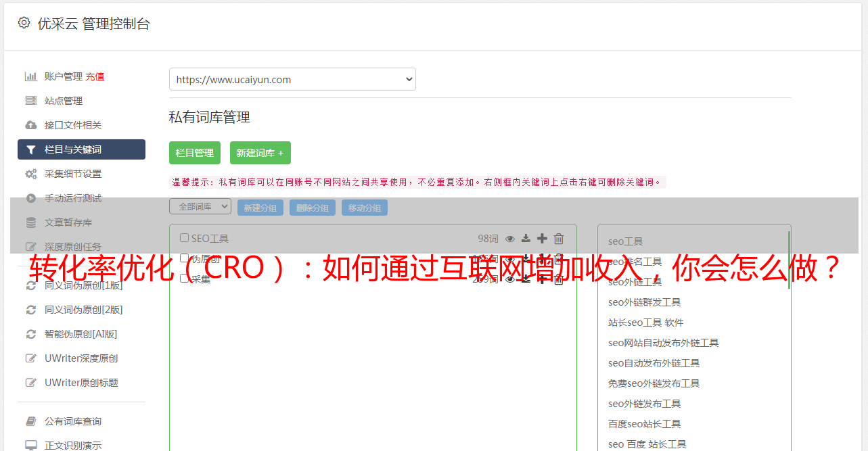Click the gear icon beside 优采云 管理控制台
The image size is (868, 451).
(x=24, y=23)
